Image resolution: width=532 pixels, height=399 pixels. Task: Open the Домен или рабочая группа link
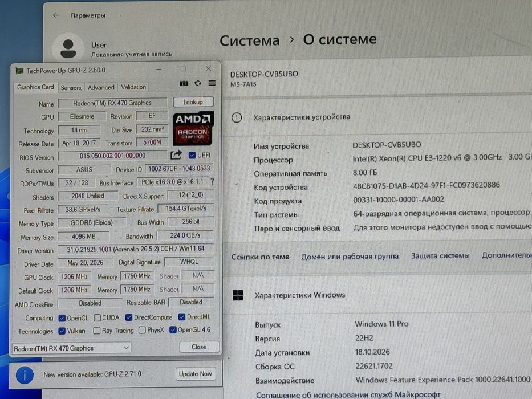point(350,256)
